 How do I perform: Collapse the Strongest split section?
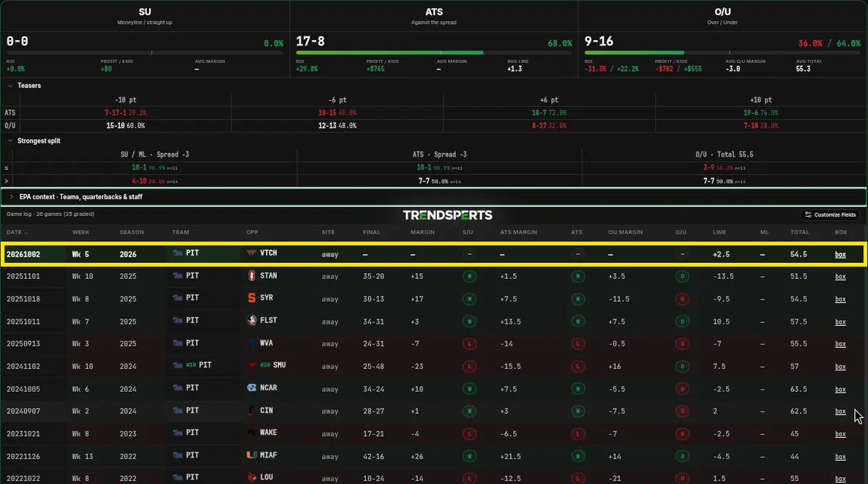(10, 141)
